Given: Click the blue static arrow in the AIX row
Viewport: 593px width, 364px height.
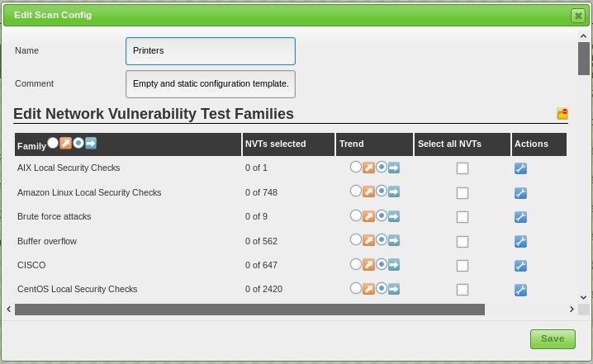Looking at the screenshot, I should [394, 168].
